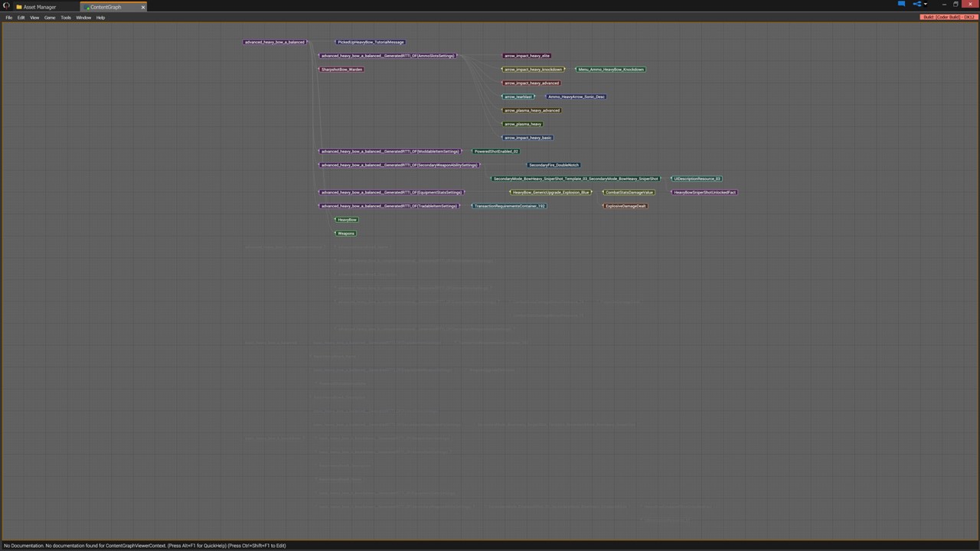Select the ExplosiveDamageDealt node
980x551 pixels.
[x=626, y=207]
